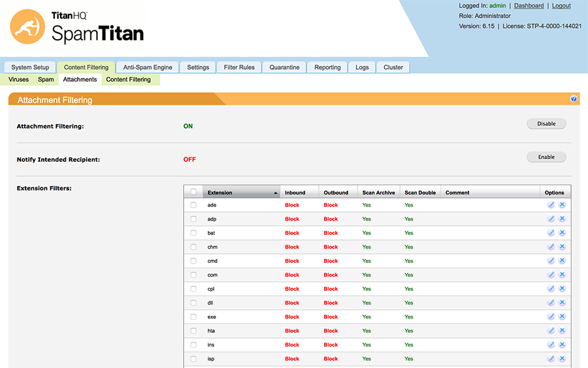Edit the ade extension filter
The image size is (588, 368).
click(551, 205)
